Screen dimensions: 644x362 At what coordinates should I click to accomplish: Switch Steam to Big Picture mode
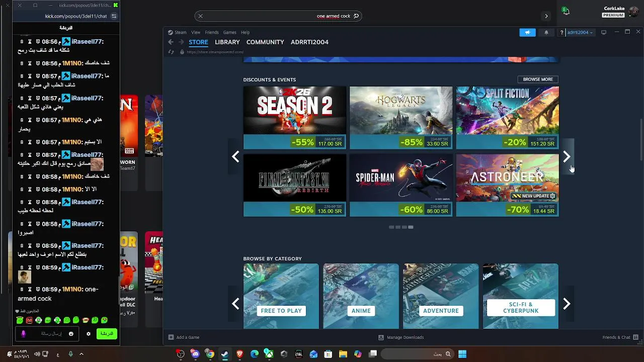click(604, 32)
